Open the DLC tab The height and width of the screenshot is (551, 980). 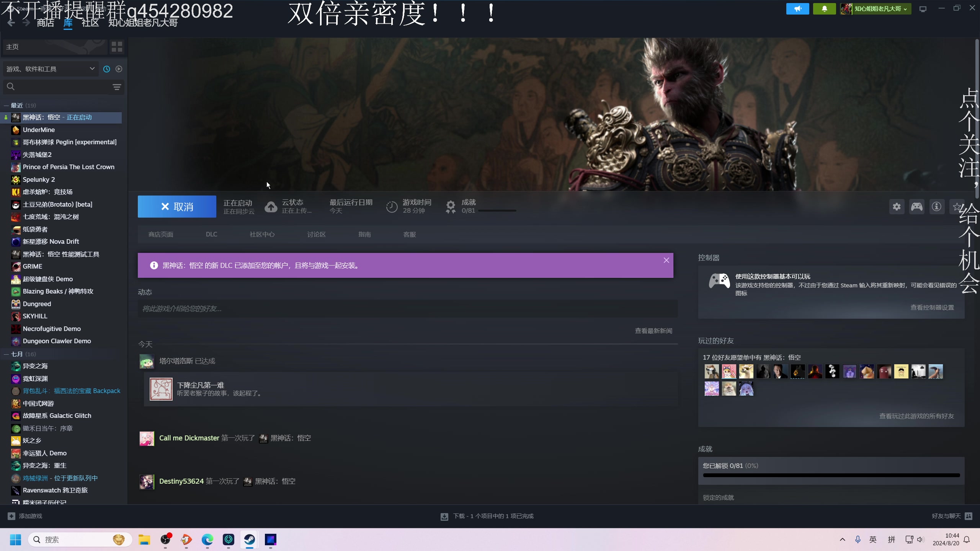211,234
